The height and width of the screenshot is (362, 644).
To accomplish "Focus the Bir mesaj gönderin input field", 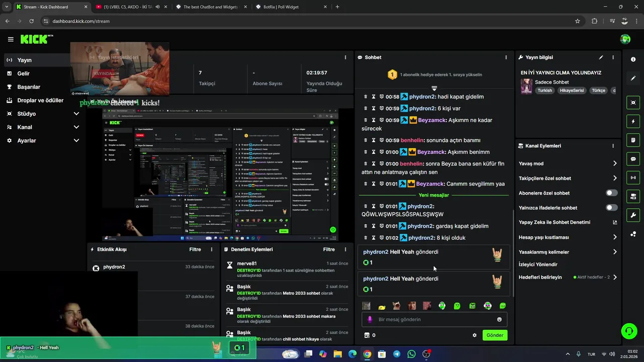I will (434, 319).
